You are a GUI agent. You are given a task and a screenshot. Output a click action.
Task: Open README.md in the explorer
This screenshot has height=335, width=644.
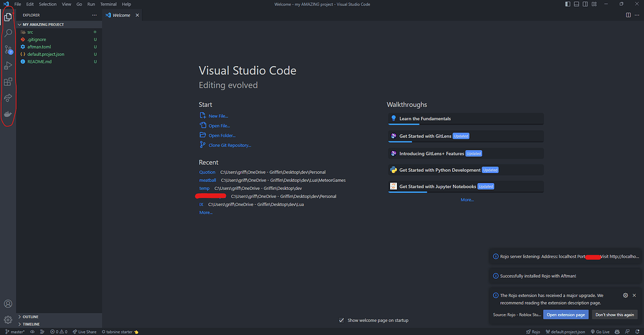point(39,62)
